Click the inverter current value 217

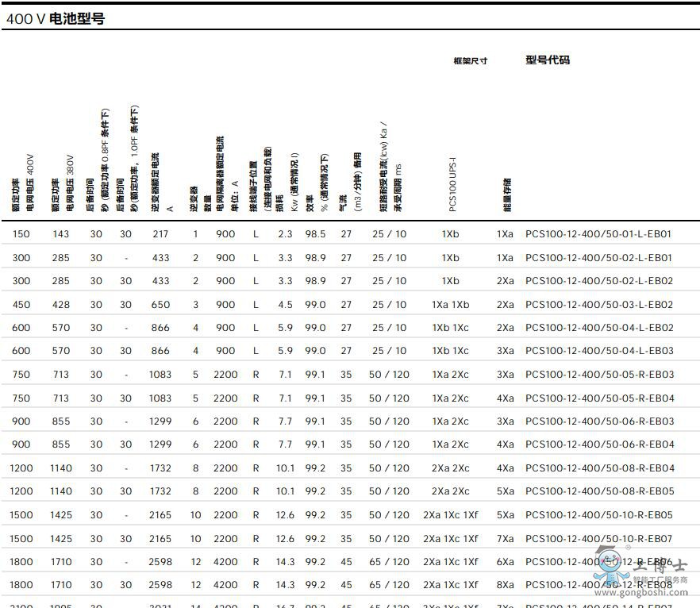[160, 234]
